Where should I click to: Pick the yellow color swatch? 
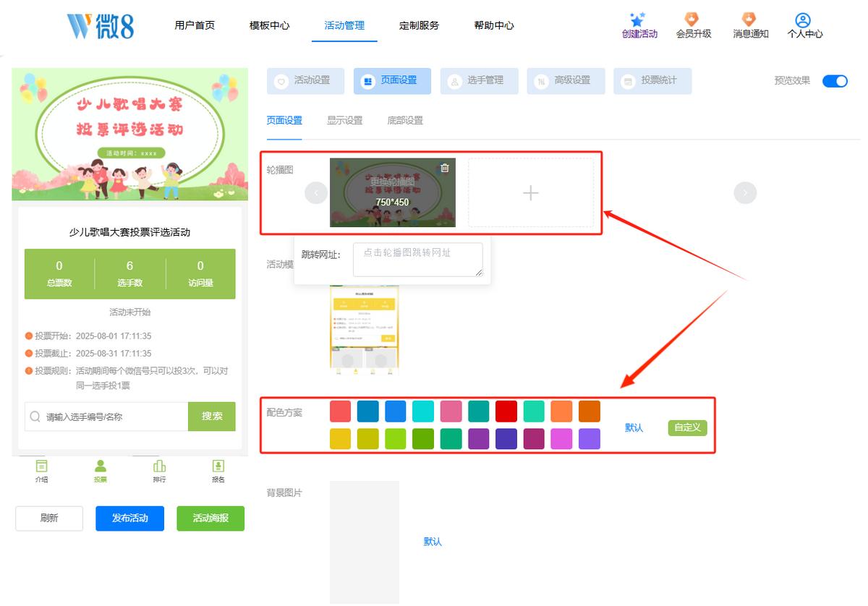pyautogui.click(x=341, y=439)
